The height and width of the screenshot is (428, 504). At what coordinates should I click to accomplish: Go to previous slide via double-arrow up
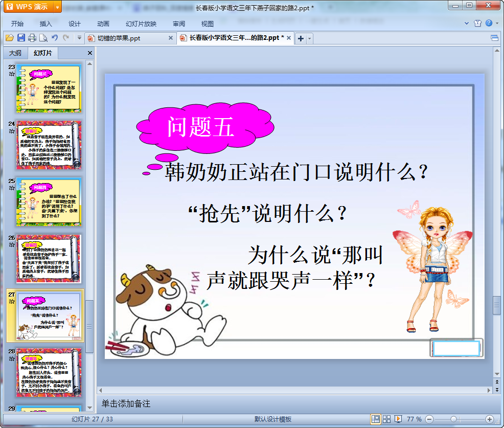click(497, 382)
